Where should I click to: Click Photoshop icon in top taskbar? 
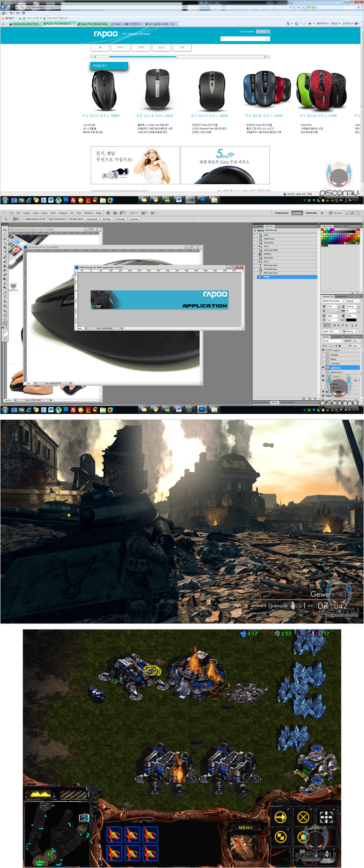pyautogui.click(x=202, y=200)
